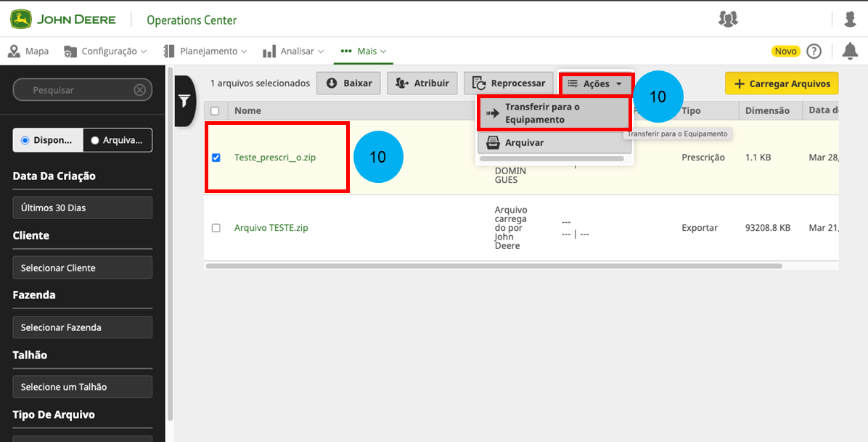Open the team members icon
The width and height of the screenshot is (868, 442).
click(727, 20)
